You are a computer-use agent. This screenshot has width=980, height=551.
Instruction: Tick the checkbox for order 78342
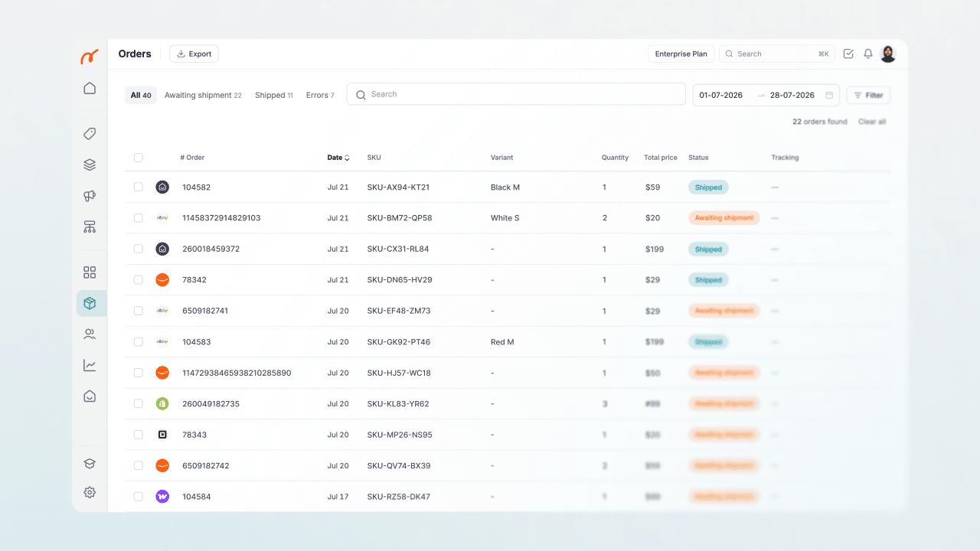[139, 280]
